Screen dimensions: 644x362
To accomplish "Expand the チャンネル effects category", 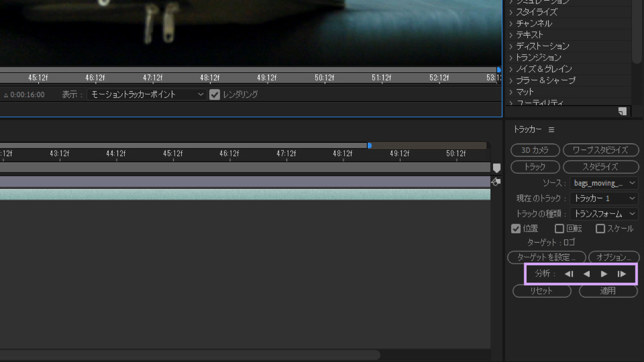I will click(x=511, y=24).
